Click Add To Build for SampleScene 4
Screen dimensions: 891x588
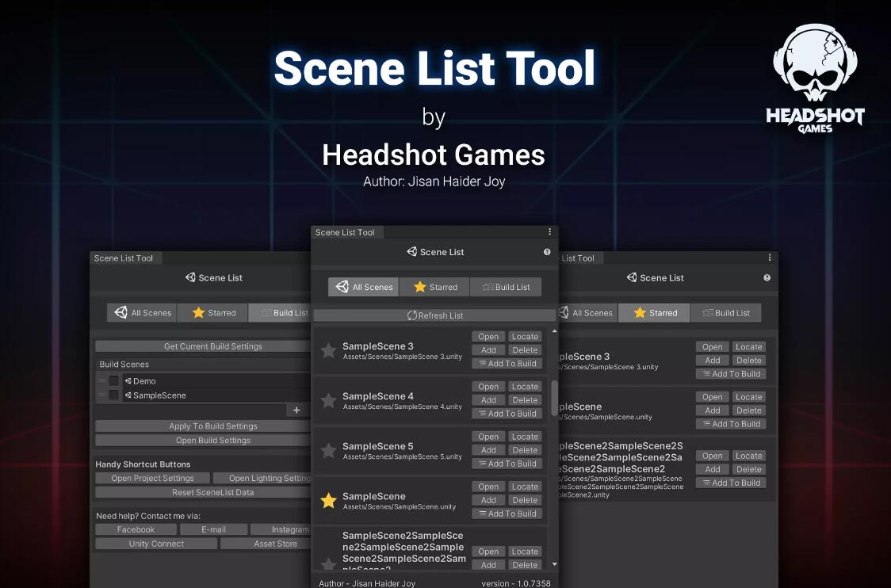[x=507, y=414]
